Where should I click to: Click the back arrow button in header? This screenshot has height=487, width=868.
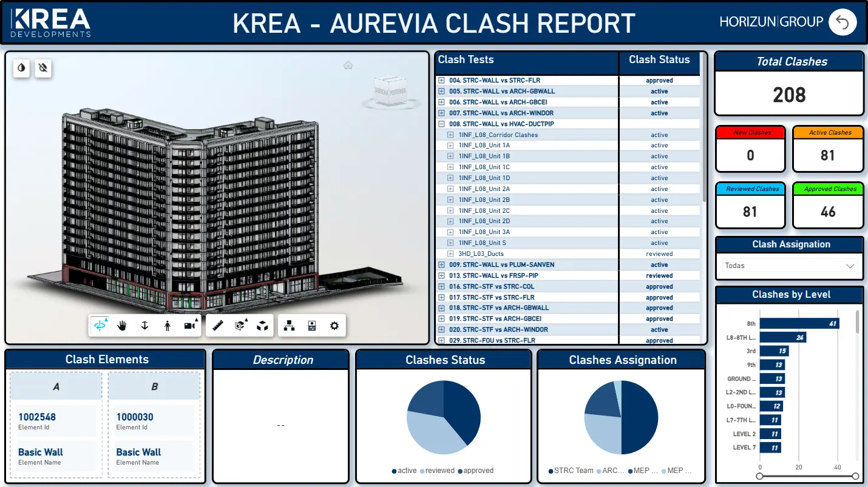843,22
